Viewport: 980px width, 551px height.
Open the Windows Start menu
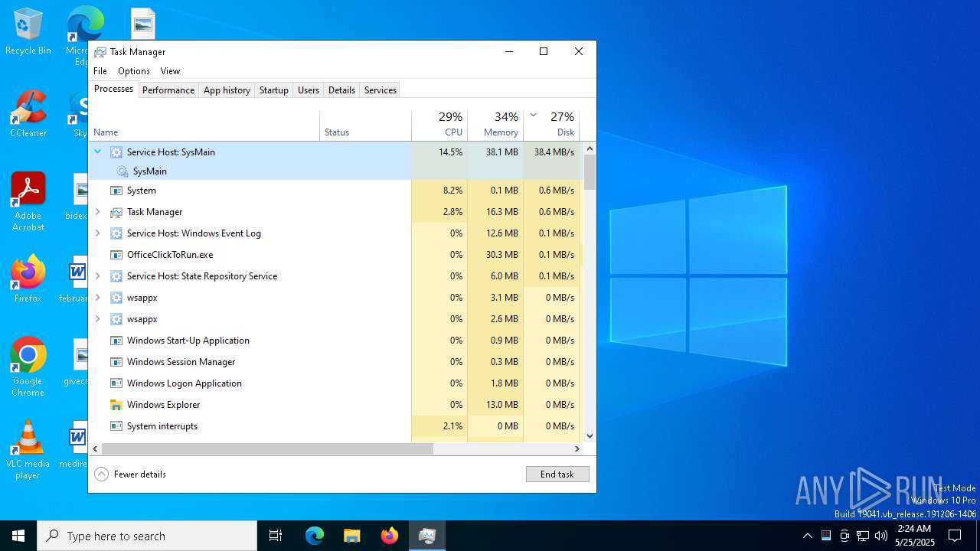pos(18,536)
